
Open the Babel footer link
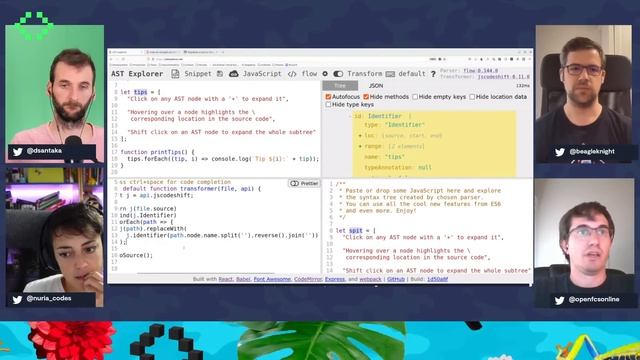point(243,279)
